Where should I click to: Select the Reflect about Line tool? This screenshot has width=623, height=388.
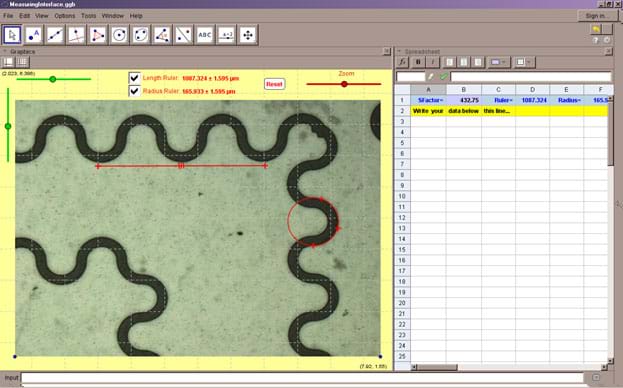[184, 35]
